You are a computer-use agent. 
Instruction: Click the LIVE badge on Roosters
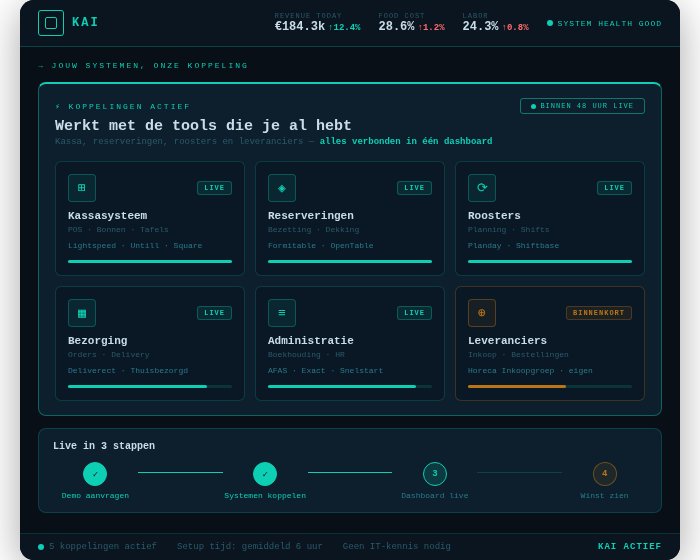[614, 188]
